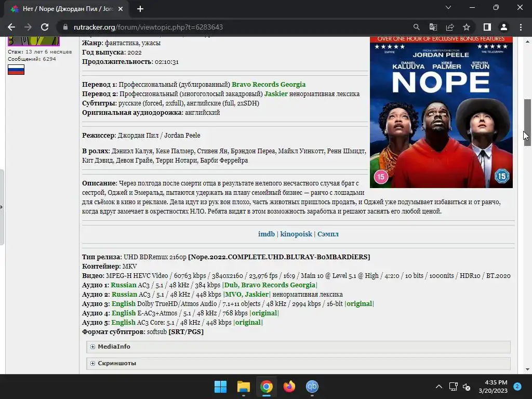Click the page vertical scrollbar thumb

click(x=527, y=123)
